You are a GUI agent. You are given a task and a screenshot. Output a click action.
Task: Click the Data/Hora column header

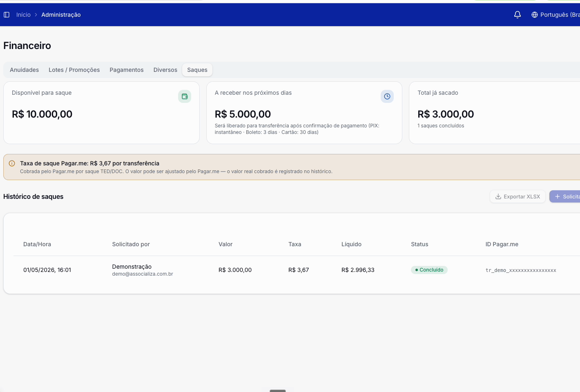tap(37, 244)
